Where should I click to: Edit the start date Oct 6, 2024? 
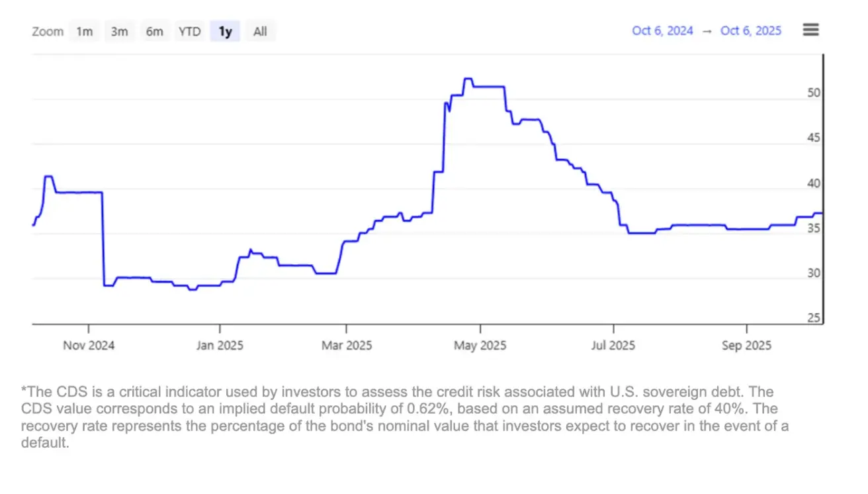point(662,30)
